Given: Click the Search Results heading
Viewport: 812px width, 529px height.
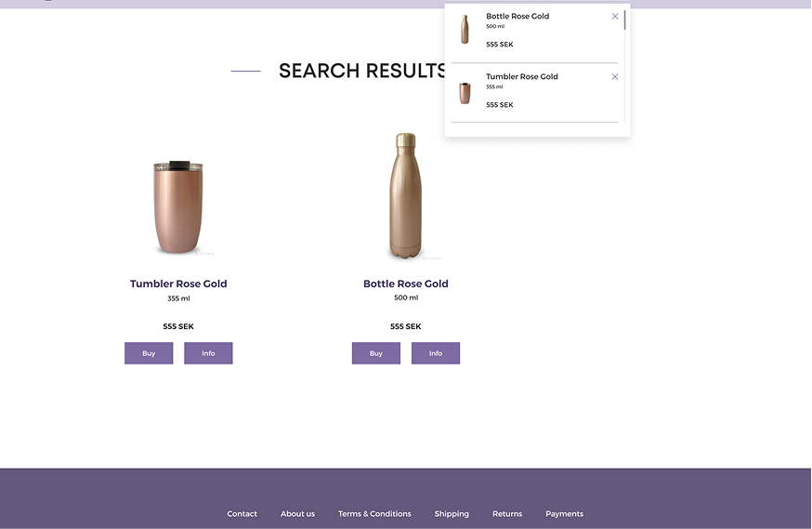Looking at the screenshot, I should [362, 71].
